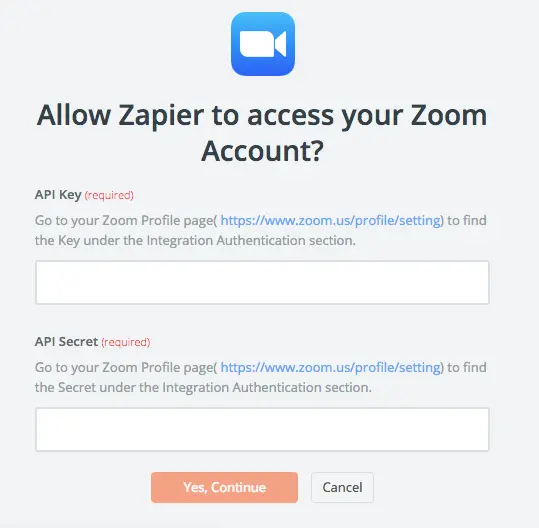539x528 pixels.
Task: Click red '(required)' tag beside API Key
Action: tap(109, 195)
